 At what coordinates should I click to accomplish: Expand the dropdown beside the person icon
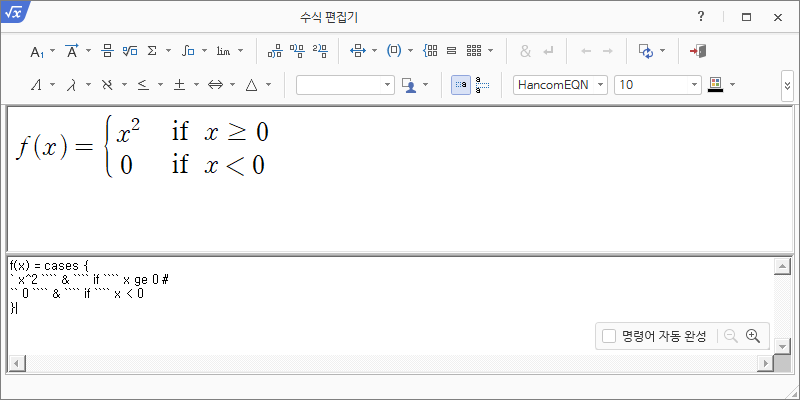[x=426, y=85]
